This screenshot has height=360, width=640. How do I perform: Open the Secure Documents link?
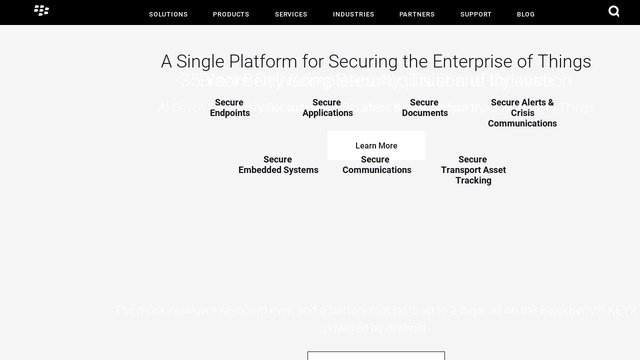(424, 108)
